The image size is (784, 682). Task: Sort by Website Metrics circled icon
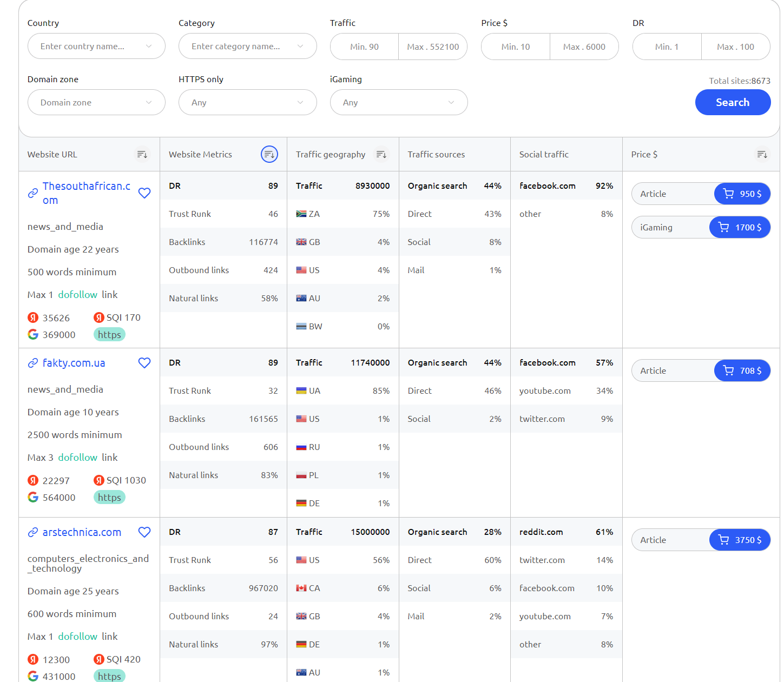[269, 155]
